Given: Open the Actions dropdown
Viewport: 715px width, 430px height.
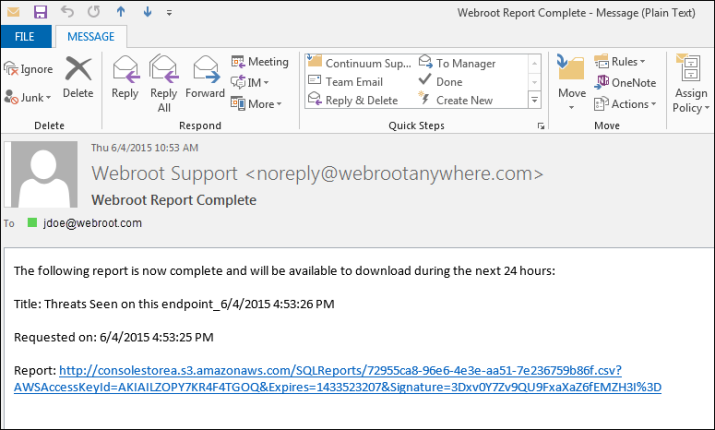Looking at the screenshot, I should 625,104.
